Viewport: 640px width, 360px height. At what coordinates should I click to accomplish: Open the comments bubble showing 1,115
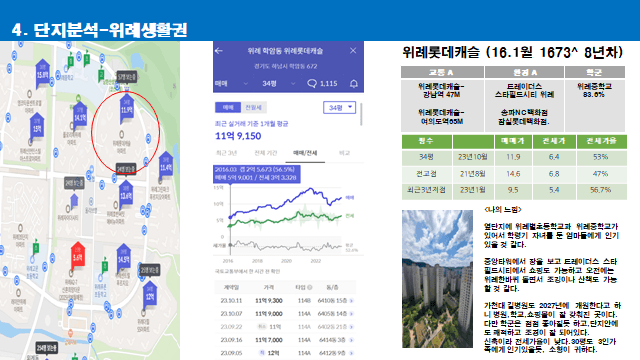click(x=322, y=84)
